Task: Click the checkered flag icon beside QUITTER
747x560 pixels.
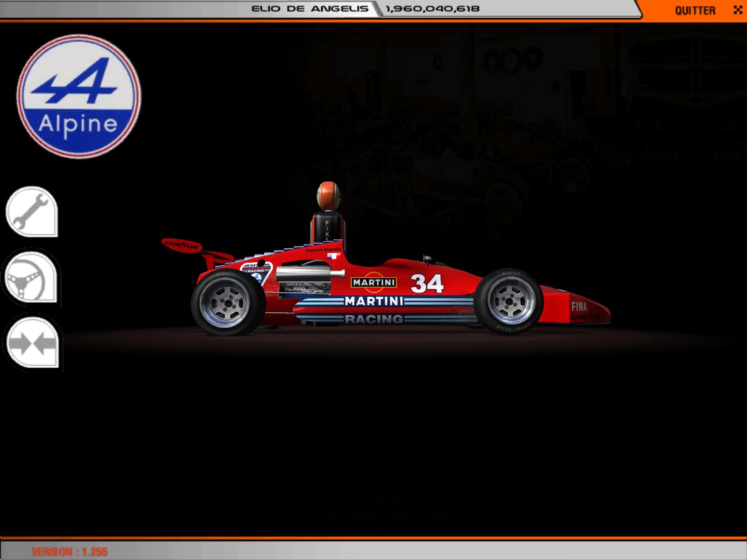Action: (x=738, y=10)
